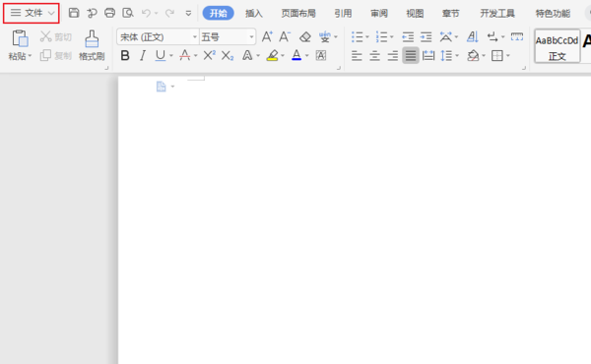Click the text effects outlined A icon
The width and height of the screenshot is (591, 364).
coord(247,56)
